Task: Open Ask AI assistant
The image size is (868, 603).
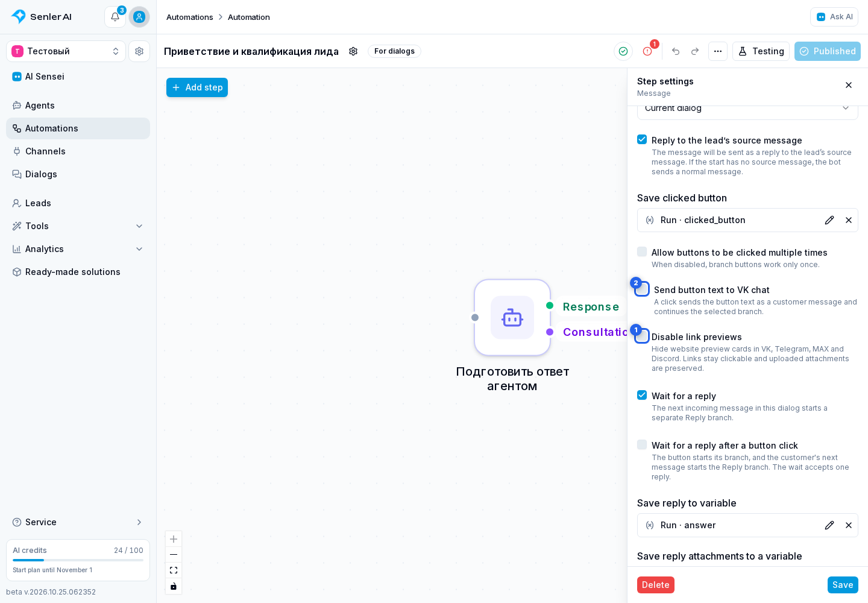Action: click(x=834, y=17)
